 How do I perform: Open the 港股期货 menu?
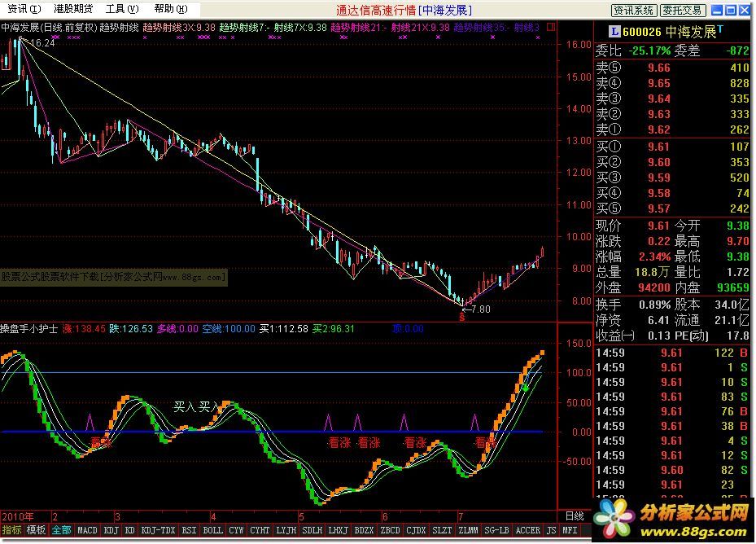coord(72,8)
